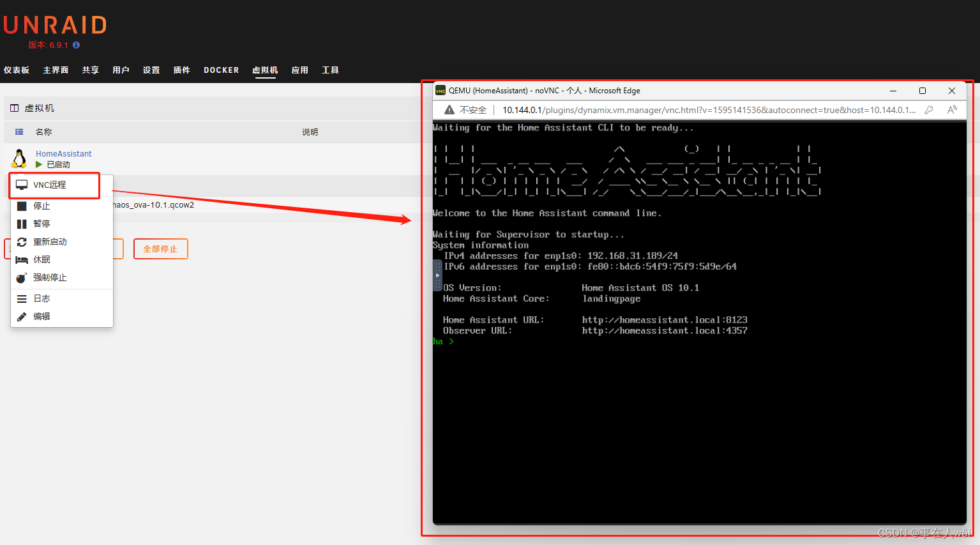Minimize the QEMU noVNC Edge window
The height and width of the screenshot is (545, 980).
[893, 91]
